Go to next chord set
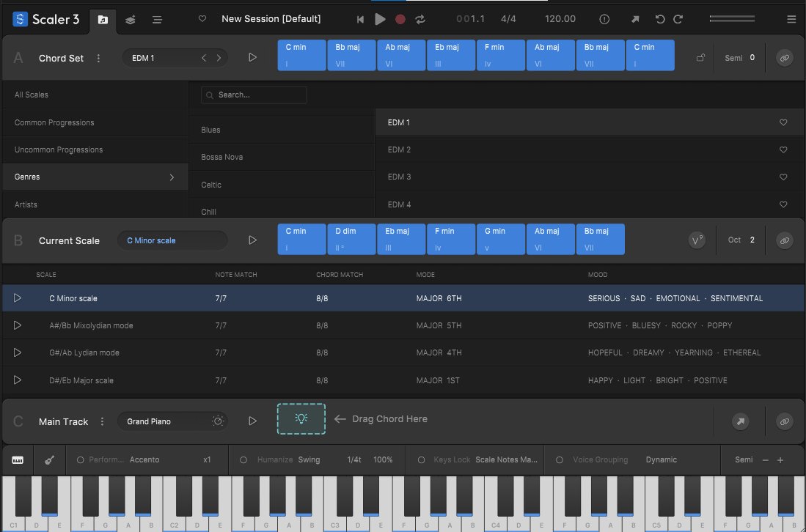 (219, 58)
